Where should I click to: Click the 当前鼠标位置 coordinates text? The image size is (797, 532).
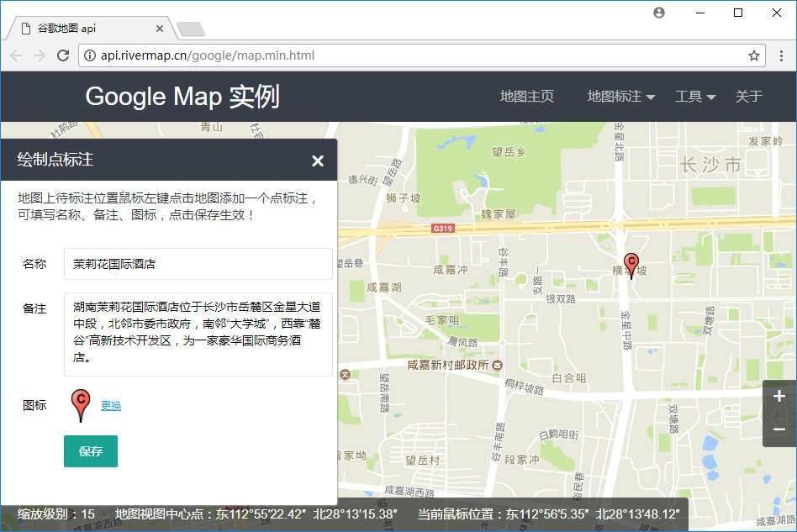point(548,514)
